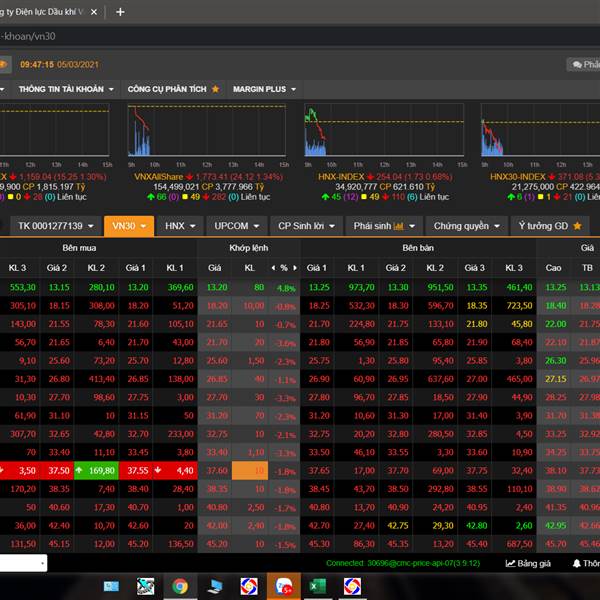The image size is (600, 600).
Task: Click the Bên mua header
Action: (79, 248)
